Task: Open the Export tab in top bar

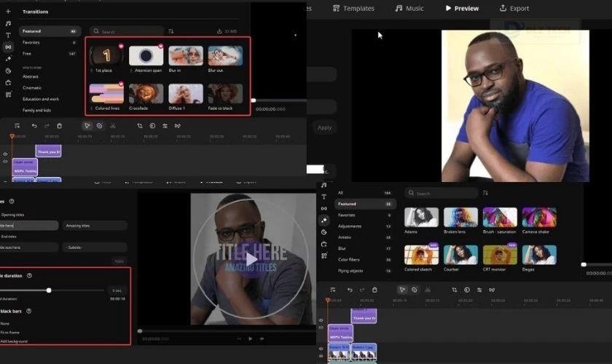Action: (514, 8)
